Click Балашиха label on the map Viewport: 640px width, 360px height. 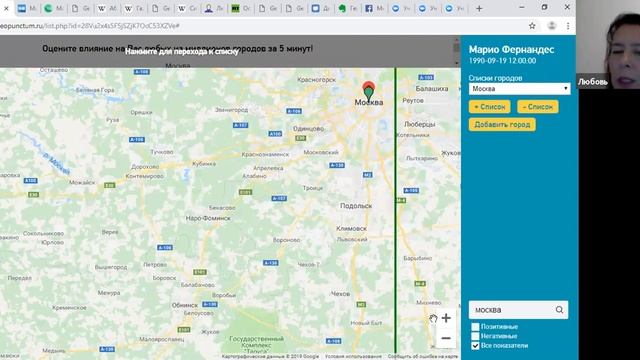pos(431,89)
